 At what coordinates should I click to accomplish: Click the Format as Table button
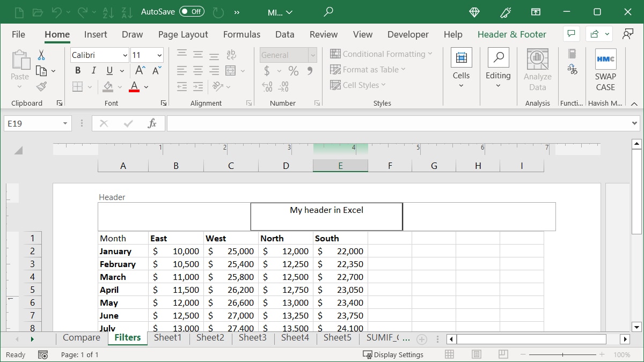[368, 69]
